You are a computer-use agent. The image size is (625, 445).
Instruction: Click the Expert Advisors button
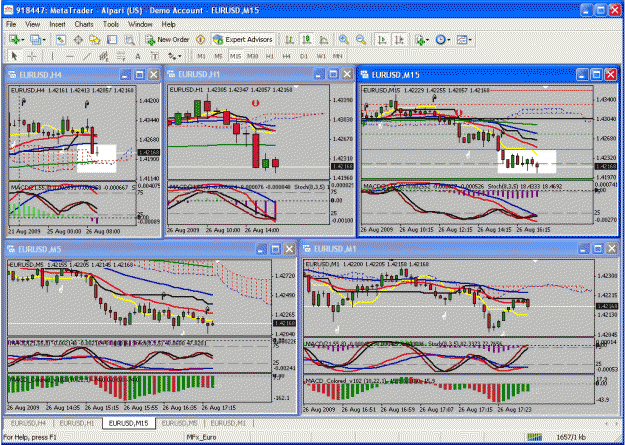[x=243, y=40]
